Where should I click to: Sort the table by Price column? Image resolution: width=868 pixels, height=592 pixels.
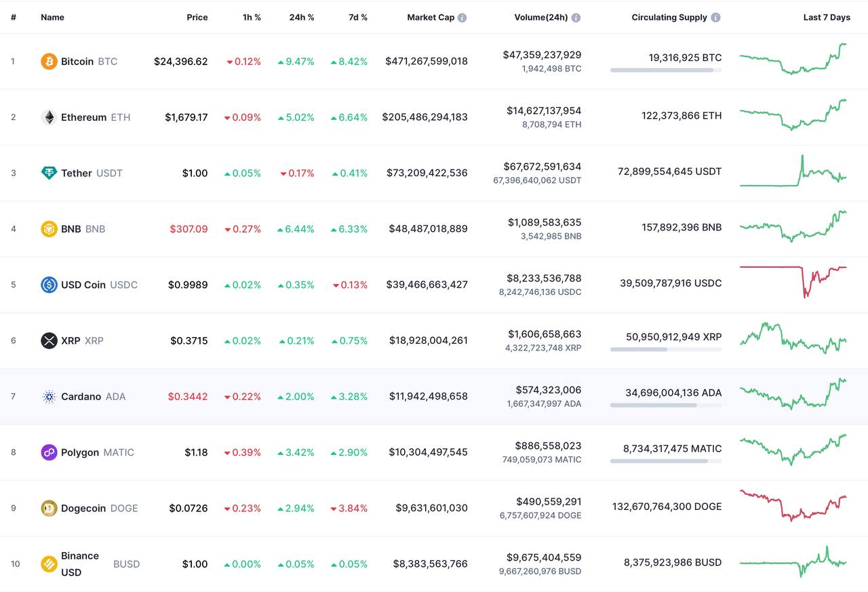[197, 18]
